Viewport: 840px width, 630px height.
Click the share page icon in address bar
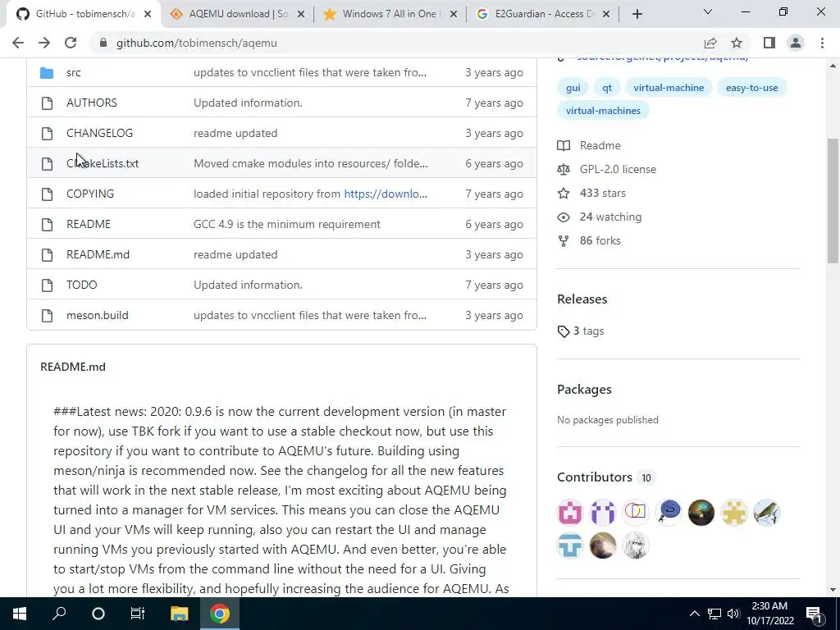coord(710,43)
